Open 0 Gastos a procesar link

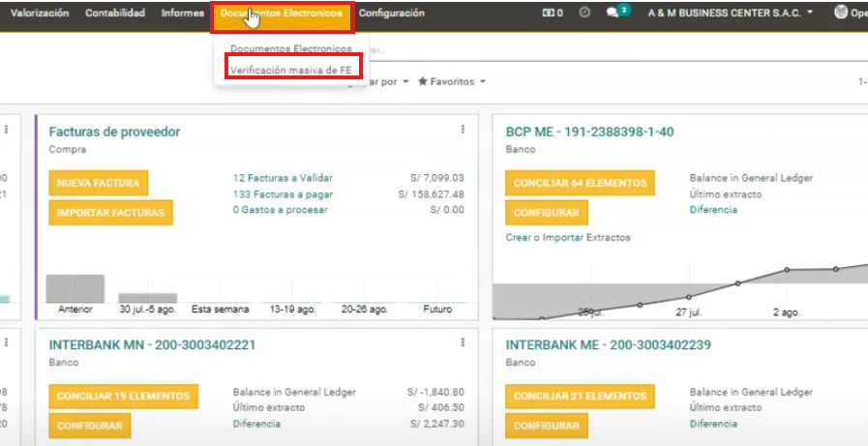(280, 210)
